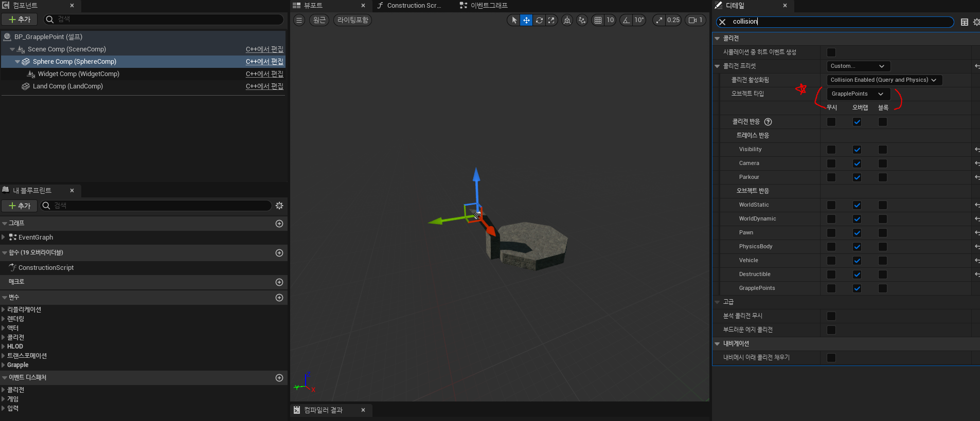Activate the translate (move) gizmo tool
The height and width of the screenshot is (421, 980).
526,20
